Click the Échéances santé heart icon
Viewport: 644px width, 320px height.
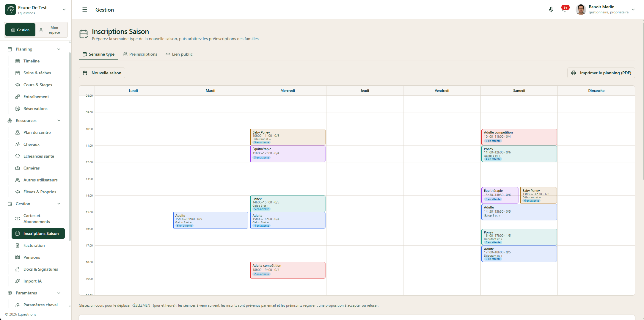pyautogui.click(x=18, y=156)
